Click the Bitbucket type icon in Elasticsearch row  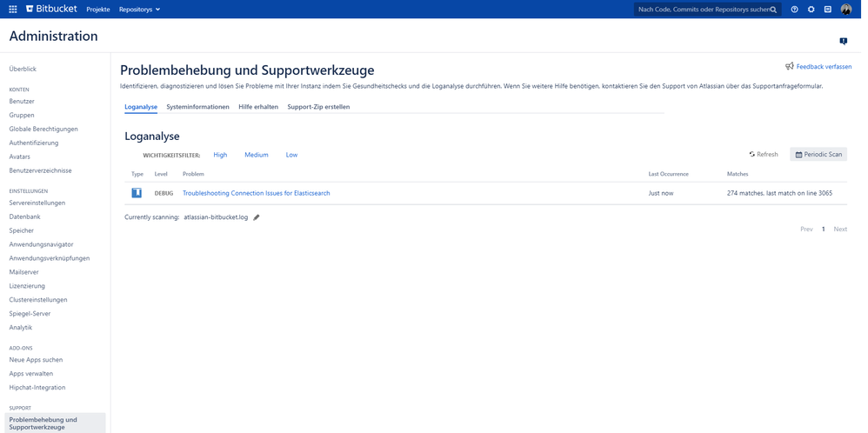coord(137,193)
